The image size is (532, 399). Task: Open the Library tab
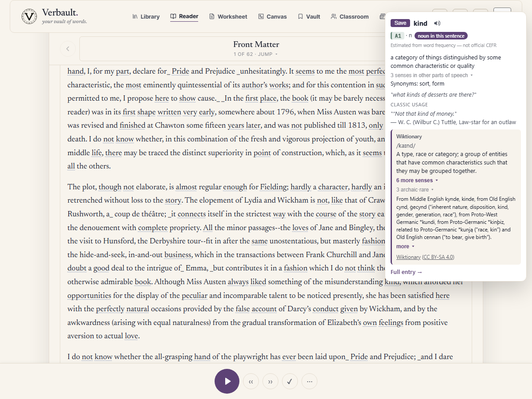146,16
